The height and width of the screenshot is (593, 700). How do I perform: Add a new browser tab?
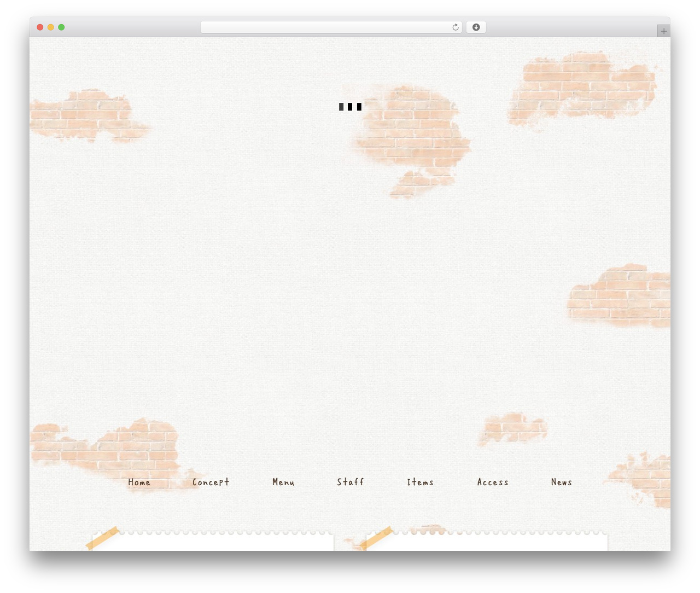[x=663, y=31]
